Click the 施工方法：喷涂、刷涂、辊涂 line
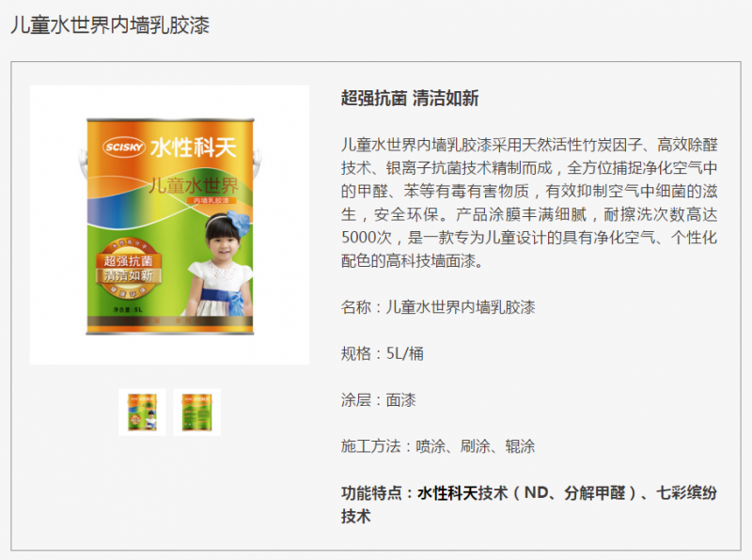The width and height of the screenshot is (752, 560). (438, 446)
